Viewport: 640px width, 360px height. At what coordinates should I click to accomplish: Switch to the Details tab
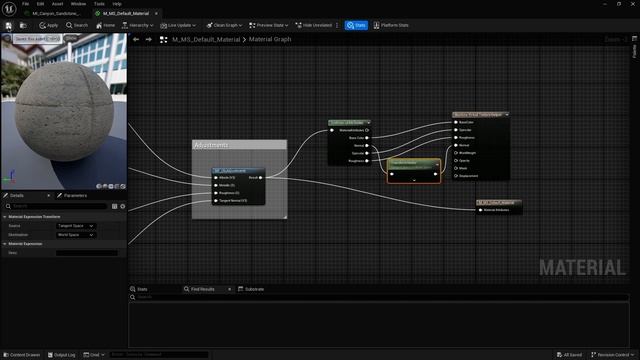point(17,196)
